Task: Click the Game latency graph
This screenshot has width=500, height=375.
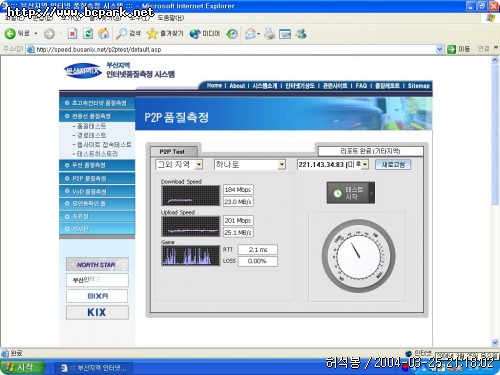Action: coord(191,255)
